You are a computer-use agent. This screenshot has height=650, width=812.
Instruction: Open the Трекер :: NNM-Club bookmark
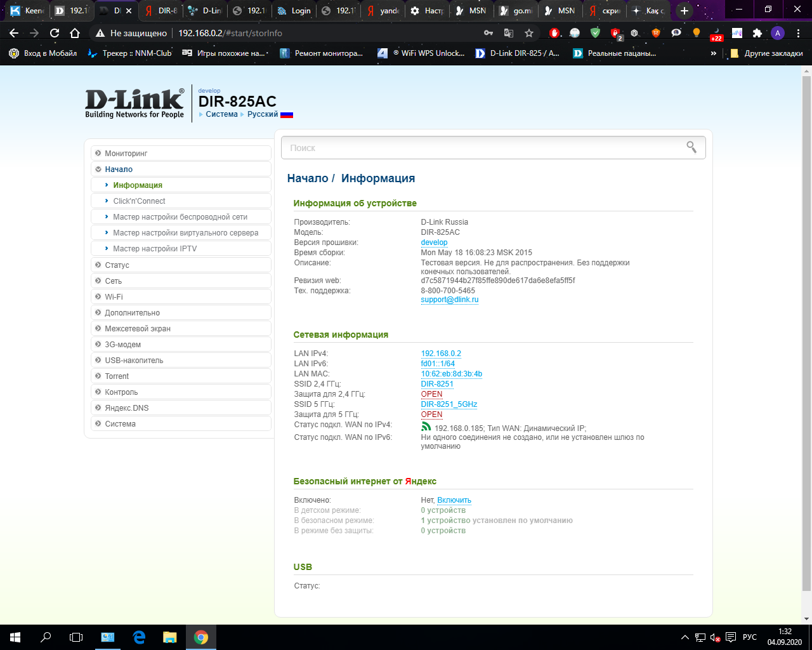pos(129,53)
